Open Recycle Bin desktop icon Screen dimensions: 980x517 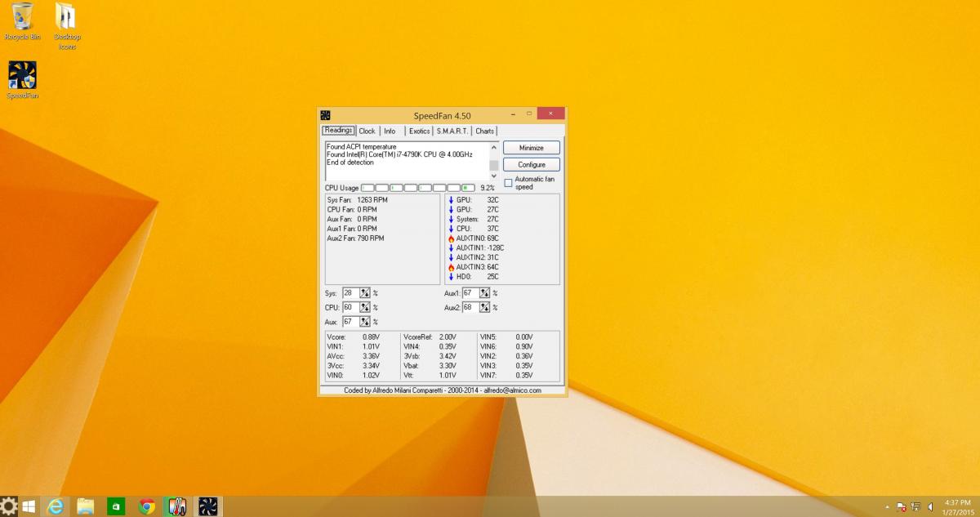coord(22,22)
